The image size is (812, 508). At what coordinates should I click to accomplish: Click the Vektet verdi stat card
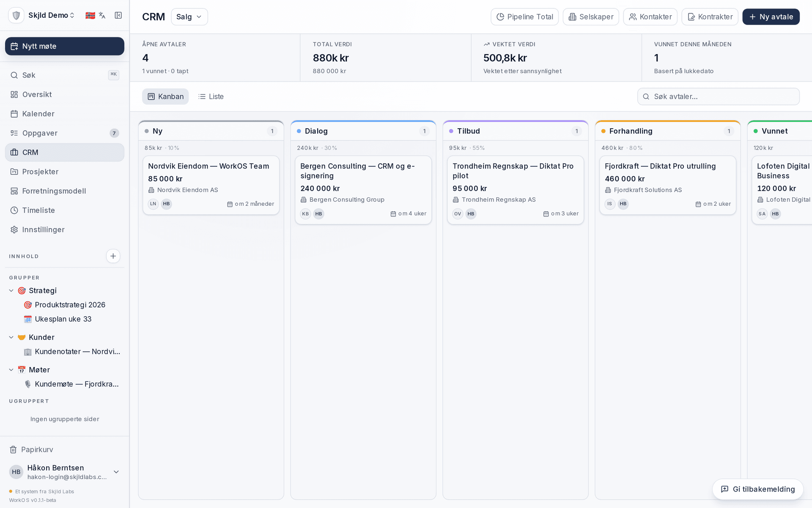(x=556, y=58)
